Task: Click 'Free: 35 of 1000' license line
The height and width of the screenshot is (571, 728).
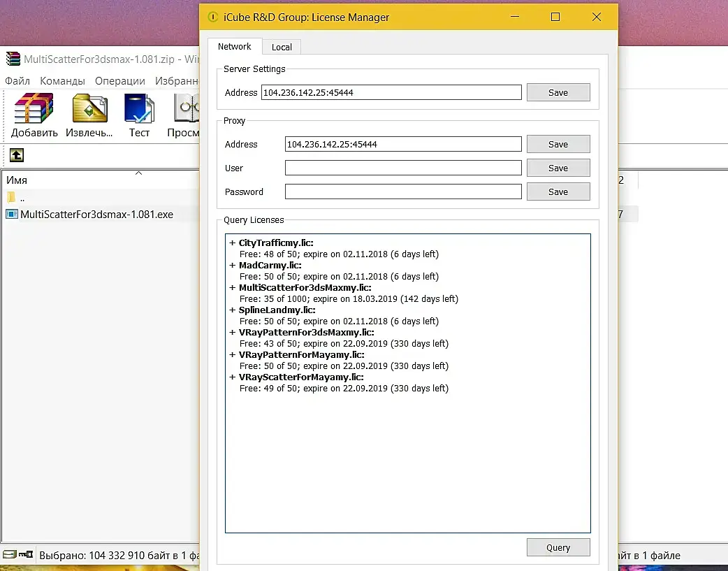Action: pyautogui.click(x=349, y=298)
